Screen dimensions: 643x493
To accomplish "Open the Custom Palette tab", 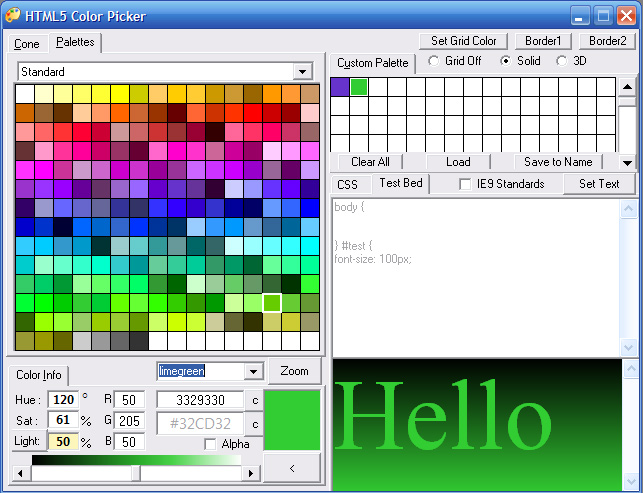I will pyautogui.click(x=372, y=63).
